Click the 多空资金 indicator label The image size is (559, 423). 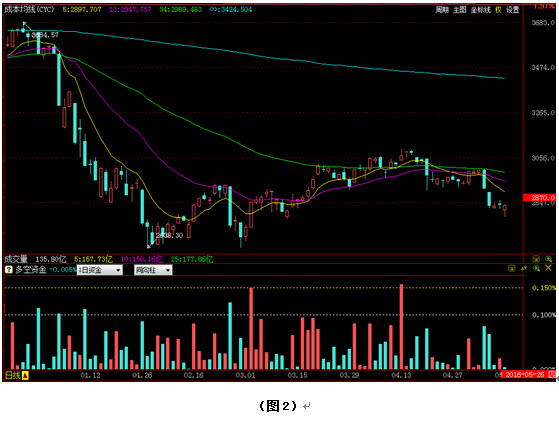click(31, 270)
